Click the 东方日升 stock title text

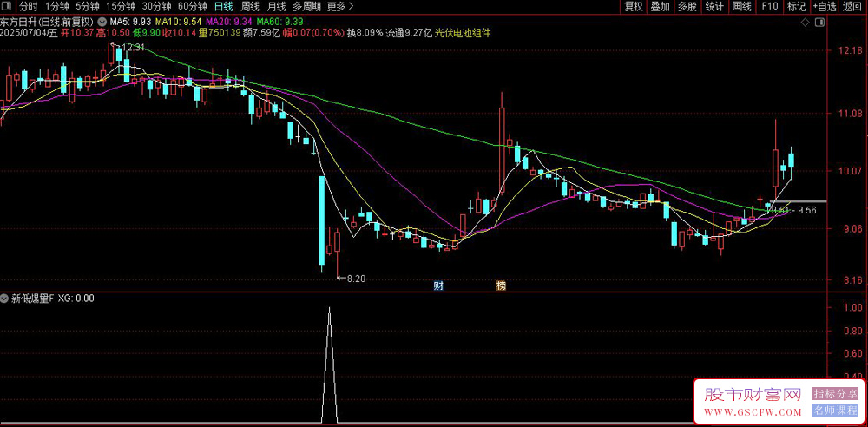pos(20,22)
